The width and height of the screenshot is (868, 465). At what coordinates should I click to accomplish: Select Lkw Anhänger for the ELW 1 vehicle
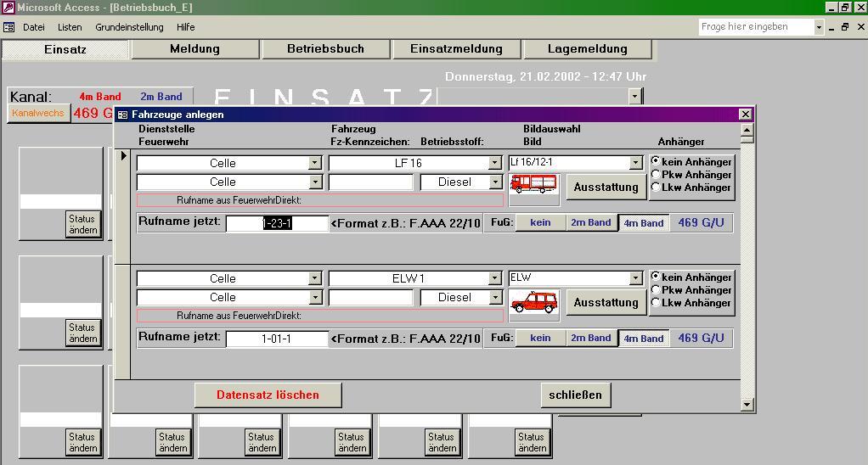coord(655,303)
